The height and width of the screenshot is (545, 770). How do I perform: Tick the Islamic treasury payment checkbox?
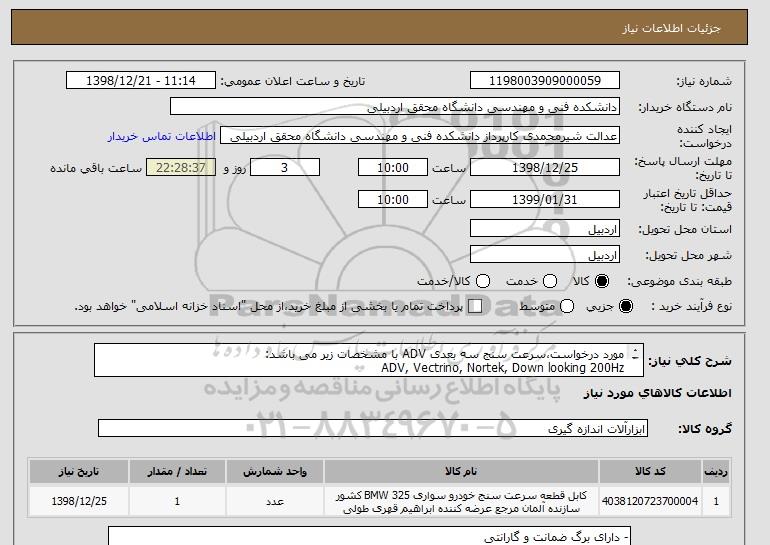(x=475, y=306)
